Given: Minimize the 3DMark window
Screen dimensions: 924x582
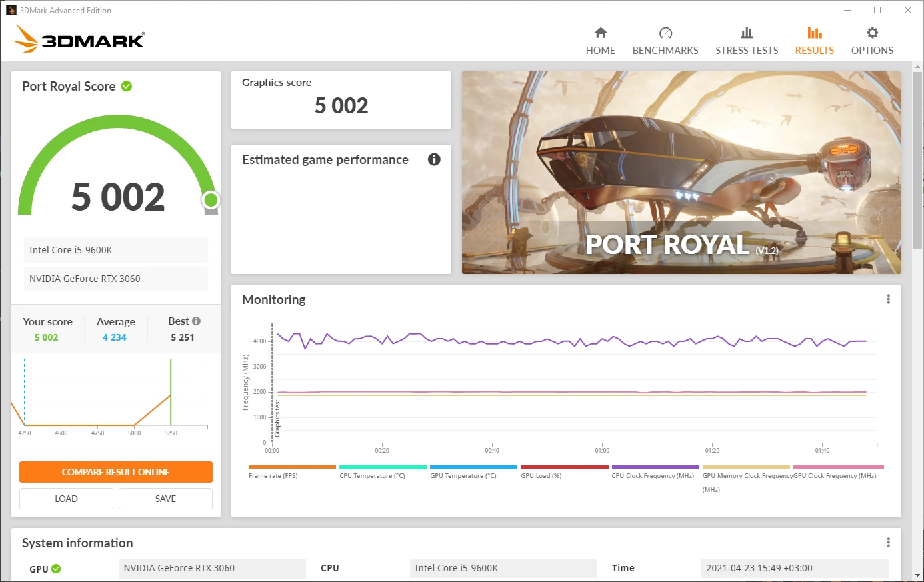Looking at the screenshot, I should [x=847, y=10].
